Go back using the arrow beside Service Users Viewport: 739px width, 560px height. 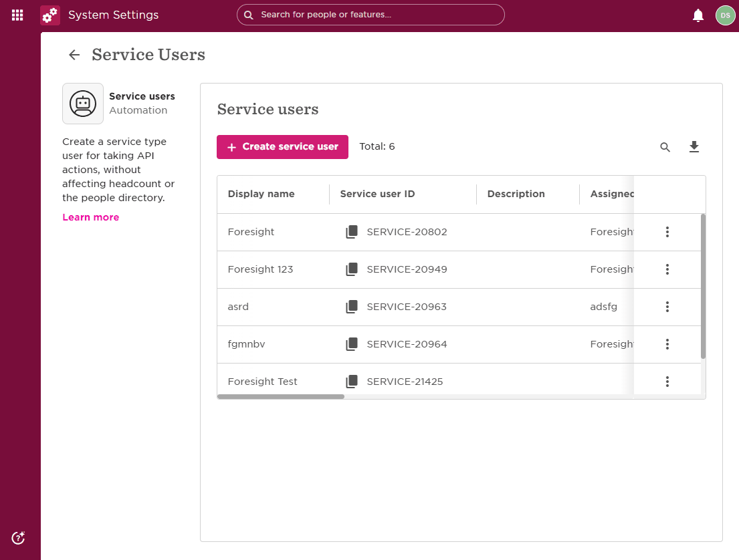pos(74,55)
